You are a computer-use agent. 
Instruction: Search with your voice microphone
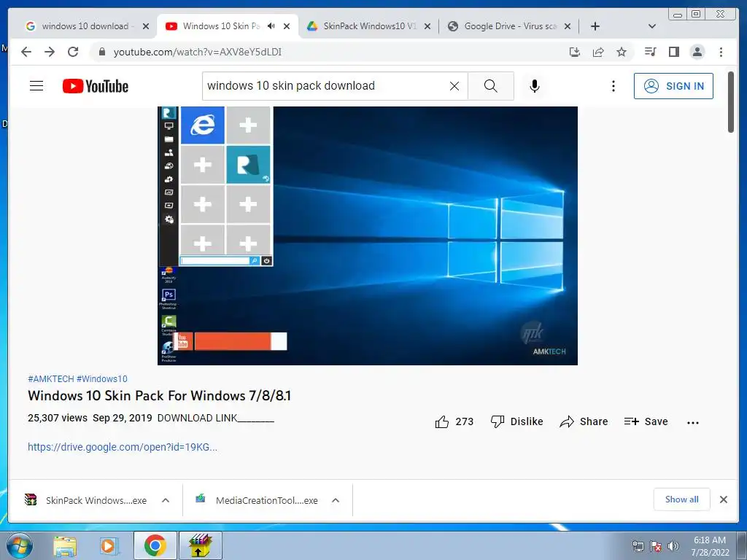coord(535,86)
